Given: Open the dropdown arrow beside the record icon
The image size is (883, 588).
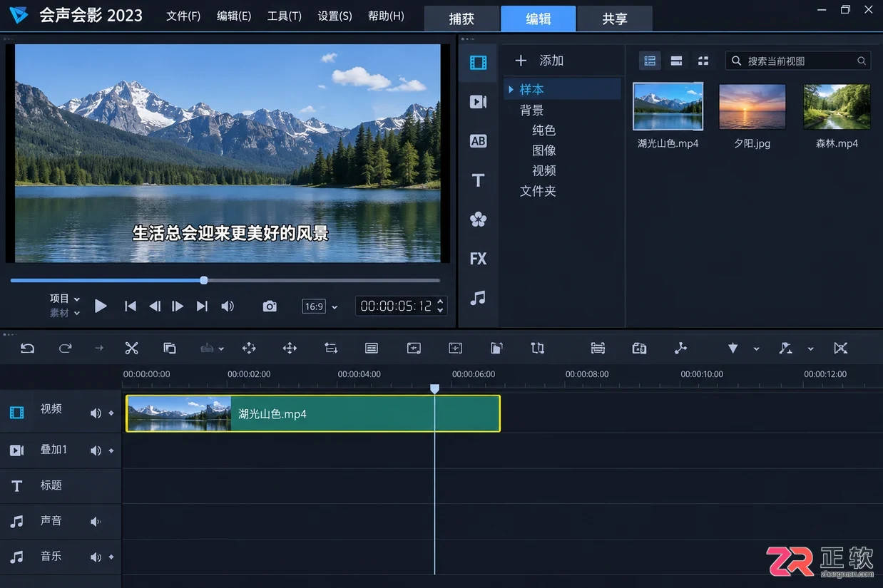Looking at the screenshot, I should pos(221,349).
